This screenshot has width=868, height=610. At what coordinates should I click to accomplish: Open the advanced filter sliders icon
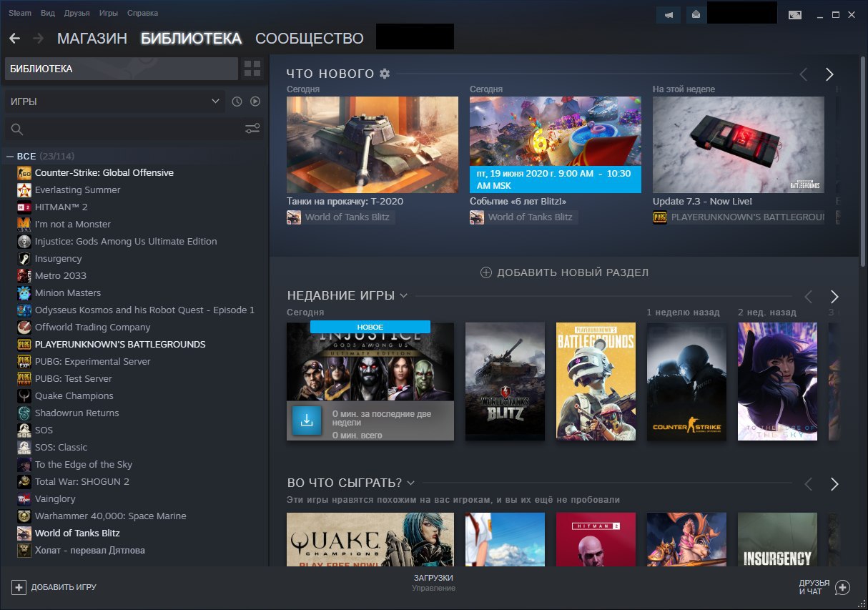tap(252, 129)
